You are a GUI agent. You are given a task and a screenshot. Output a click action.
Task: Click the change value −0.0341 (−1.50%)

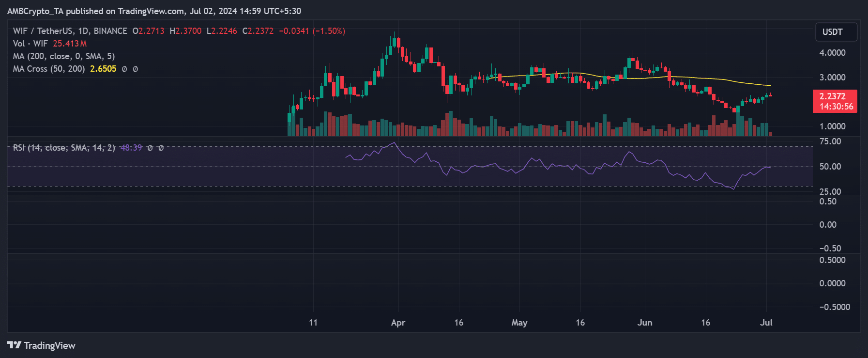pyautogui.click(x=312, y=31)
